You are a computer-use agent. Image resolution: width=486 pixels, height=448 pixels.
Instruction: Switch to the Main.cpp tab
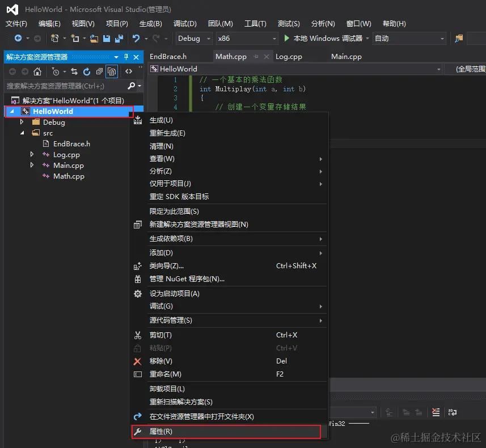[346, 57]
